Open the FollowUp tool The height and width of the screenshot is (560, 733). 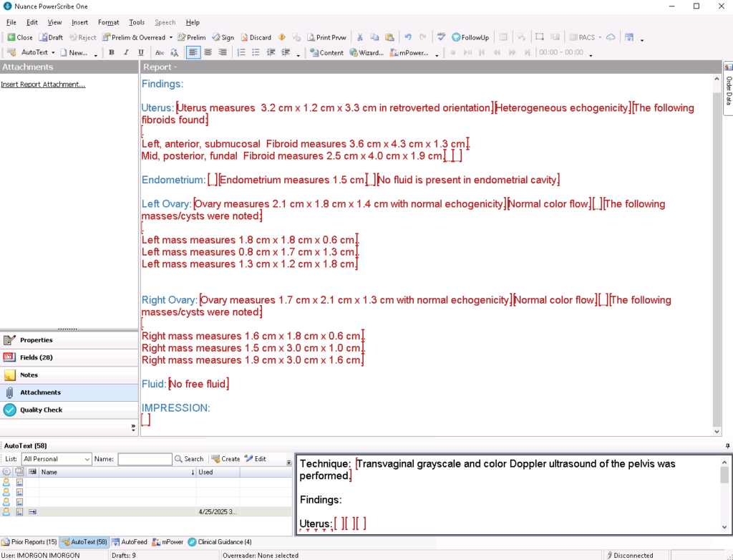[x=470, y=37]
